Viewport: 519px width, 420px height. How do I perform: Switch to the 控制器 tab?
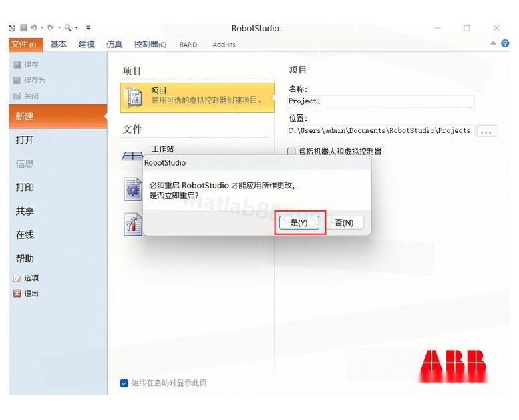(150, 44)
